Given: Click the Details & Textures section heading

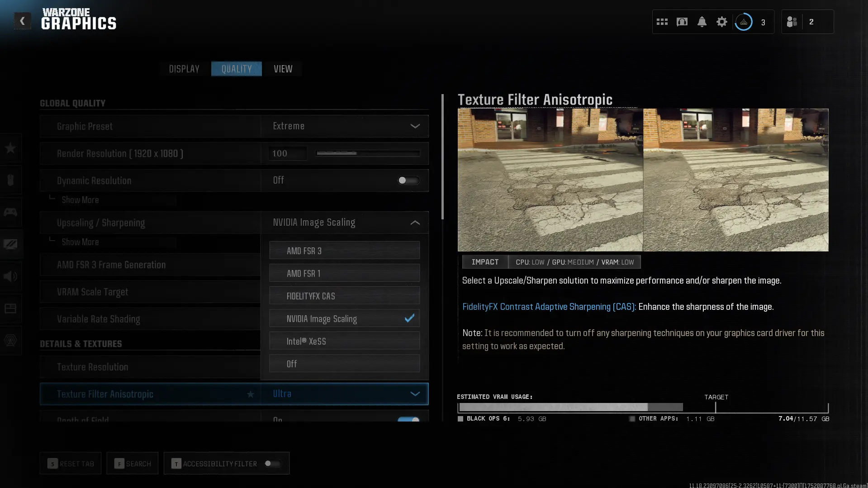Looking at the screenshot, I should [81, 344].
